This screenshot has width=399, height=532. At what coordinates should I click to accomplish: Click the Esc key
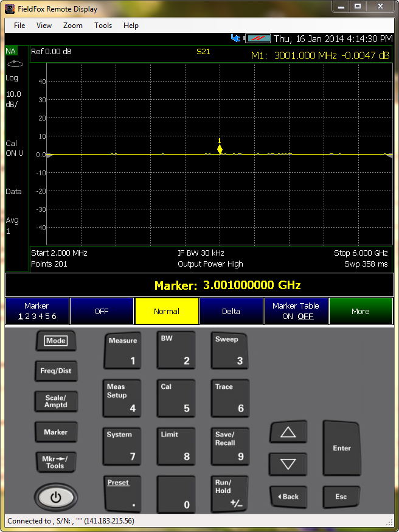[341, 497]
